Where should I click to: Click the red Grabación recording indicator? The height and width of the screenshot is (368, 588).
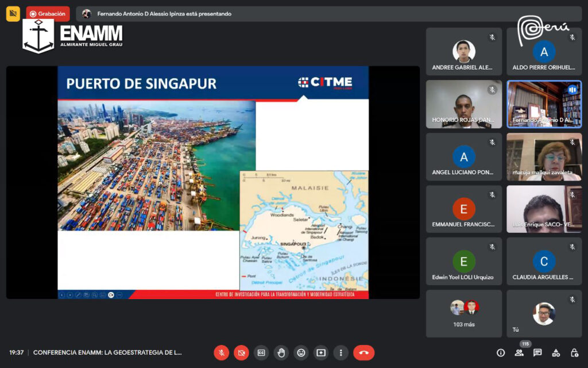coord(48,14)
